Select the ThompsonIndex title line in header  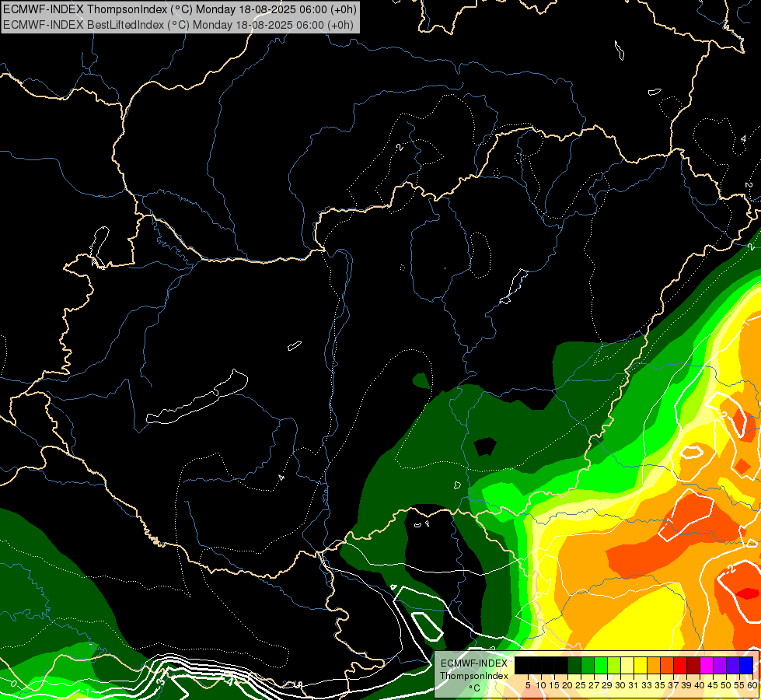(x=180, y=9)
